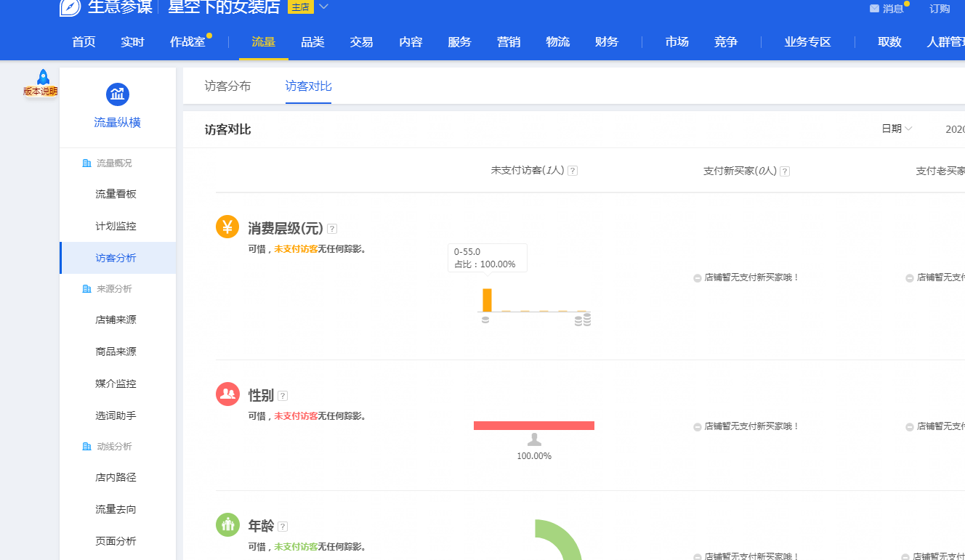Switch to the 访客分布 tab

point(227,86)
